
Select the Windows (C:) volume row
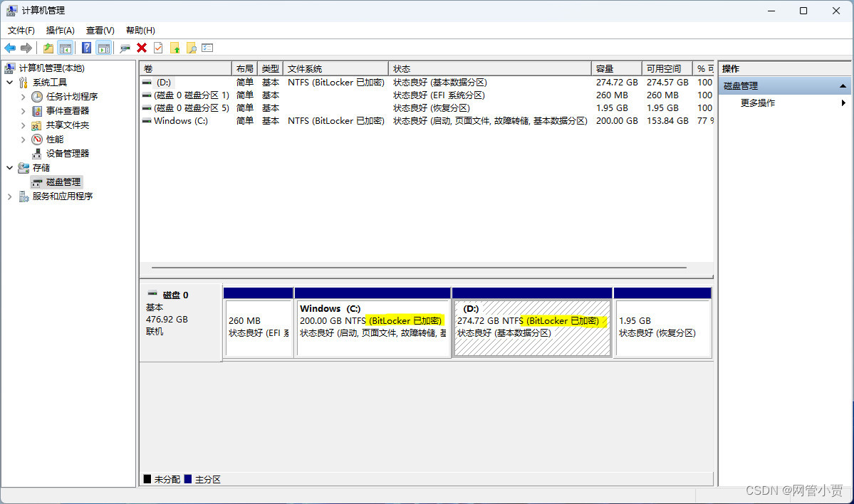click(427, 121)
